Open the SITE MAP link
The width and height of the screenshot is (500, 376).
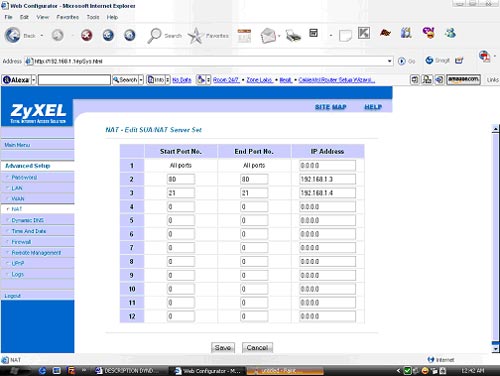[x=330, y=107]
